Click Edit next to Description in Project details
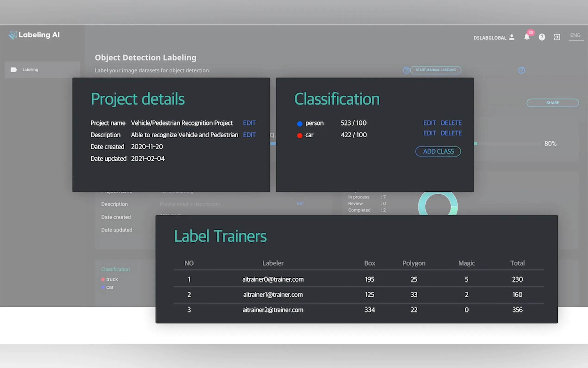Screen dimensions: 588x368 [x=249, y=135]
